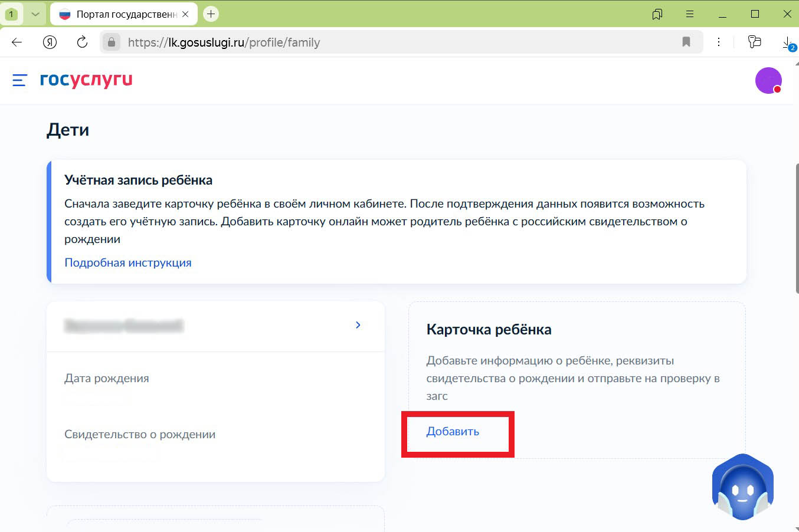
Task: Click the green tab group labeled 1
Action: (12, 13)
